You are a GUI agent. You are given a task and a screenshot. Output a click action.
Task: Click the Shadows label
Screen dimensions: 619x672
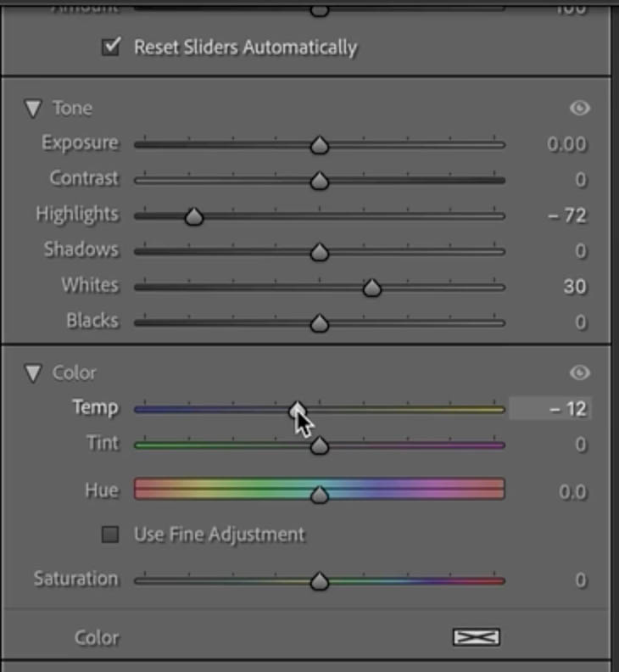(x=81, y=249)
